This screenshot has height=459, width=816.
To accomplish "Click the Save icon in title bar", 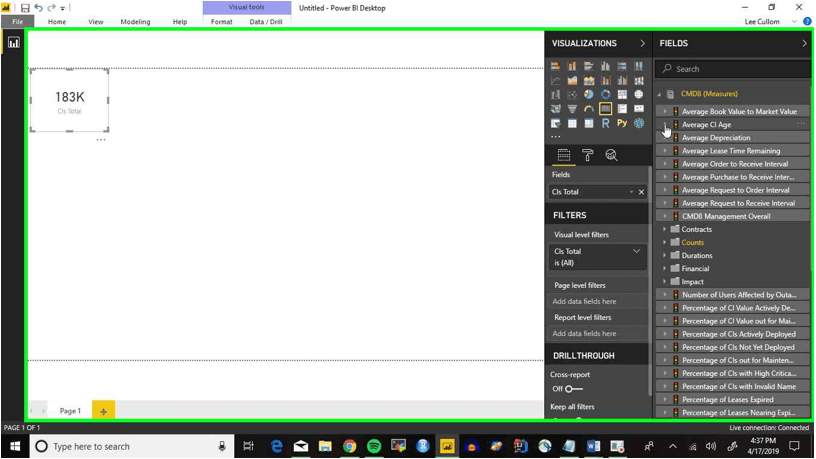I will coord(25,8).
